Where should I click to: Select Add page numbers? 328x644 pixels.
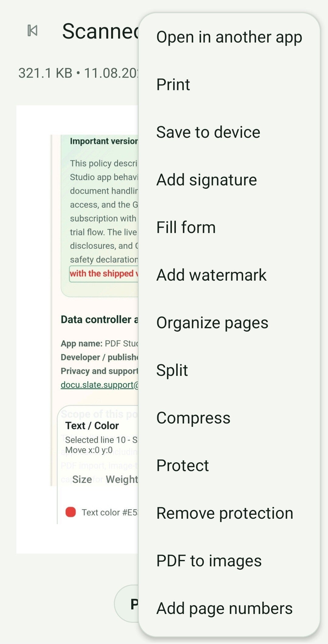[229, 609]
